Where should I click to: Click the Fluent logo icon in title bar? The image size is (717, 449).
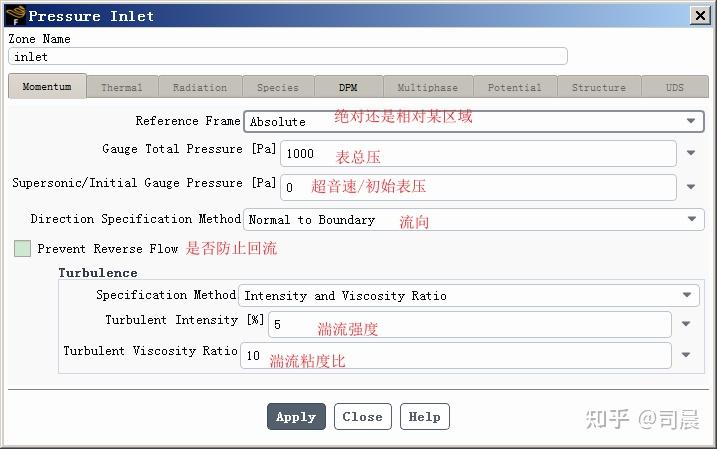[16, 16]
